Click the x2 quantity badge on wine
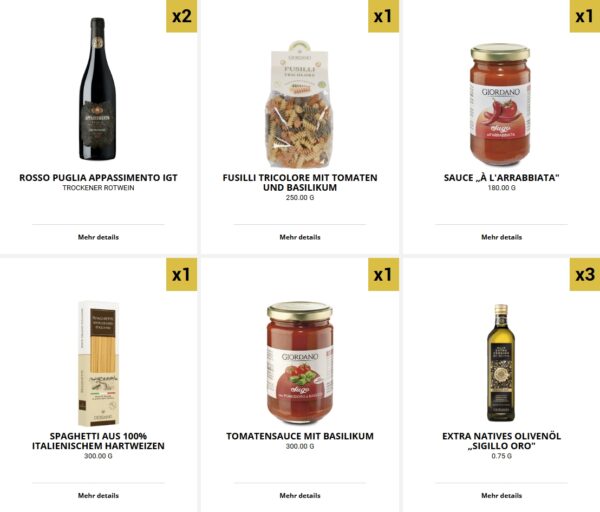Viewport: 600px width, 512px height. 181,16
